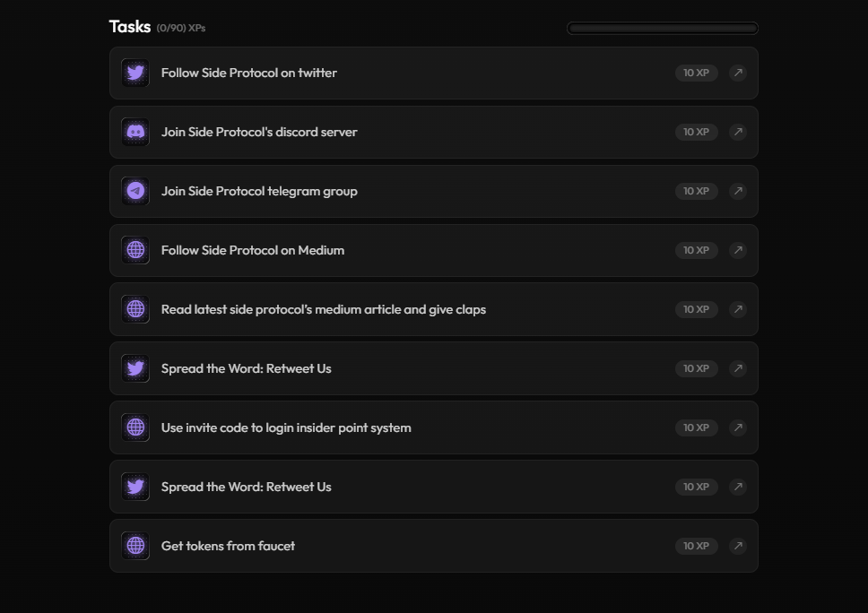Open the arrow link for invite code task
The width and height of the screenshot is (868, 613).
coord(737,427)
